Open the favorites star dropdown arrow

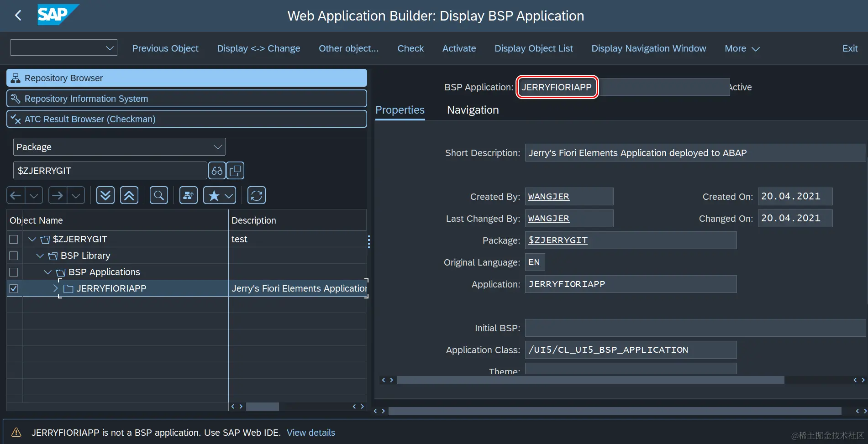coord(229,196)
